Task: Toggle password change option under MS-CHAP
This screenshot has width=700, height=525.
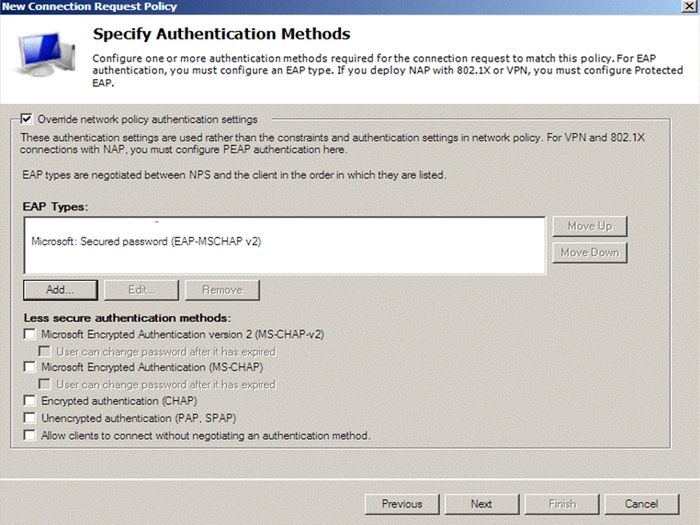Action: 45,385
